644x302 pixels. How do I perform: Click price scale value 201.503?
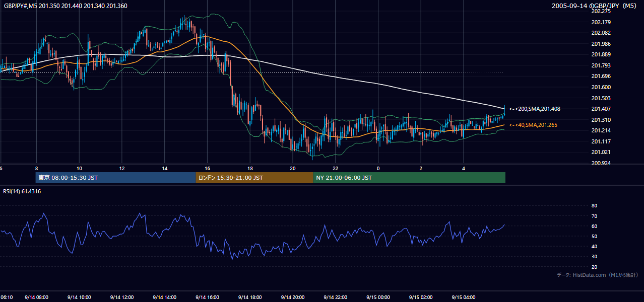(x=601, y=98)
